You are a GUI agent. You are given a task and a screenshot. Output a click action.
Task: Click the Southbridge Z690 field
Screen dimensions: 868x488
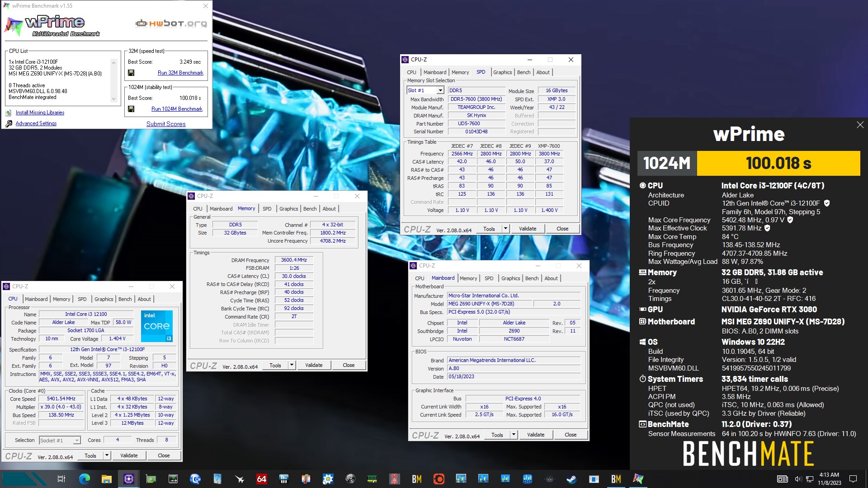pos(514,331)
